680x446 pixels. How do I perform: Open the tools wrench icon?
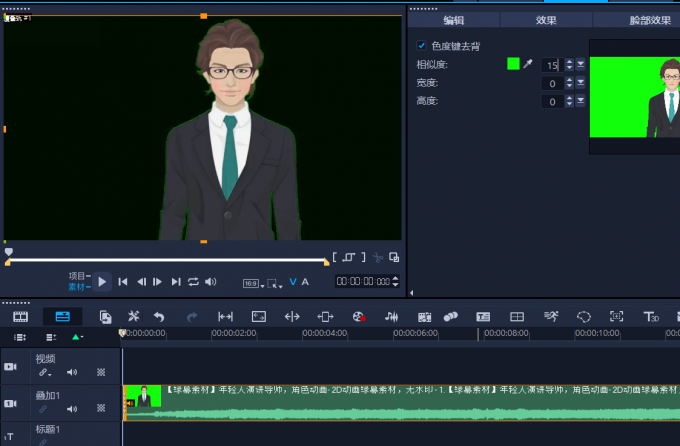coord(133,316)
